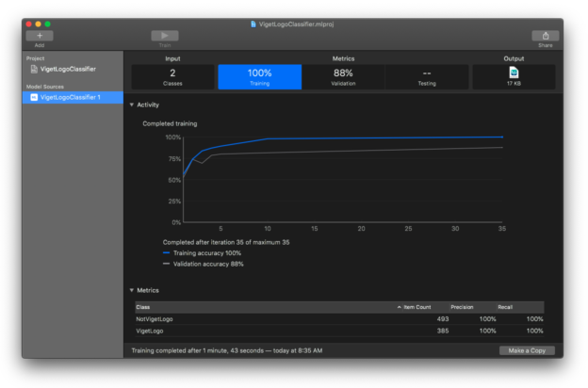
Task: Collapse the Activity section triangle
Action: pyautogui.click(x=132, y=105)
